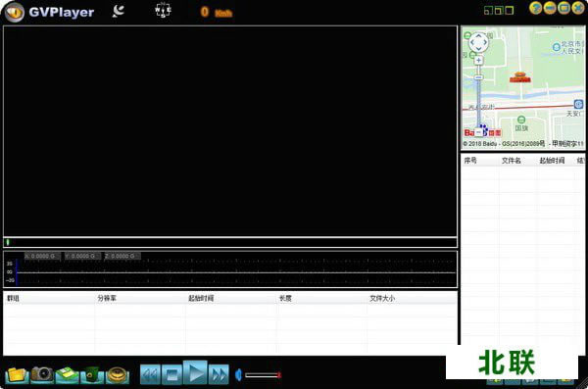Fast forward with the double-right arrow button

219,374
